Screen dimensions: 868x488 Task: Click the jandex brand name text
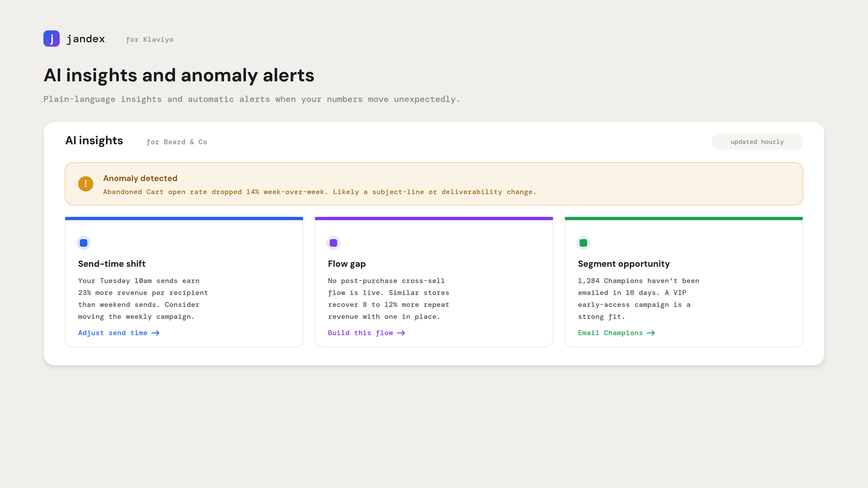[86, 39]
